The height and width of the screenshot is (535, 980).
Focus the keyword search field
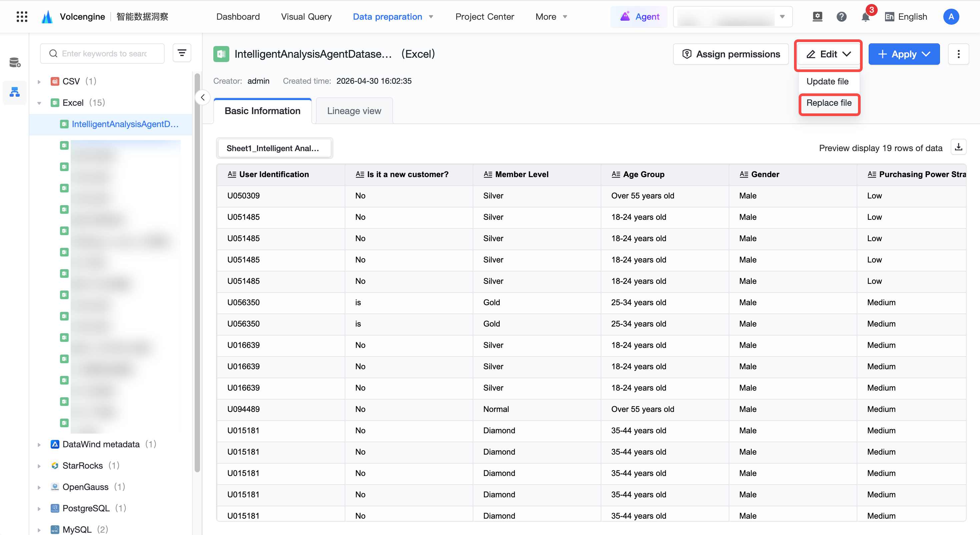point(102,53)
